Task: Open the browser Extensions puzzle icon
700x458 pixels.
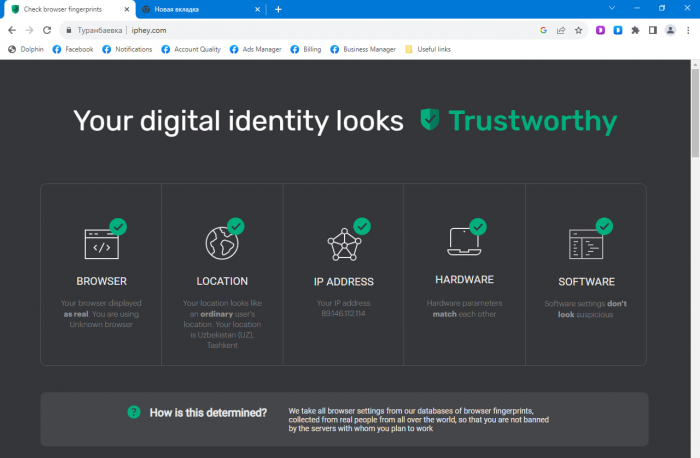Action: (x=635, y=30)
